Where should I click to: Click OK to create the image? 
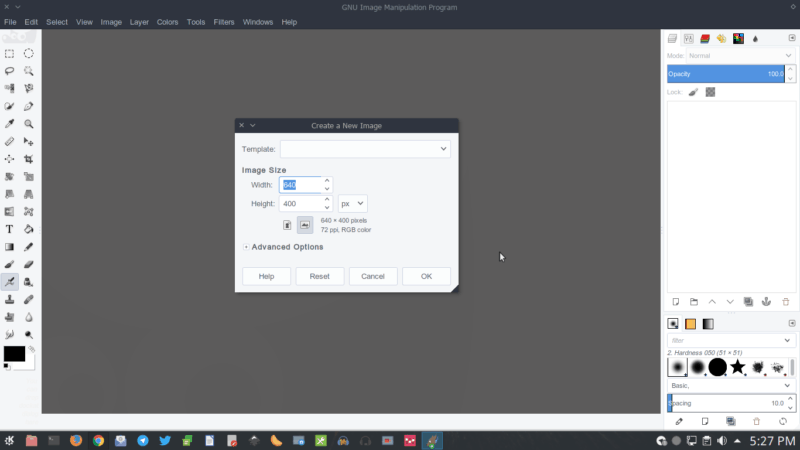point(426,276)
